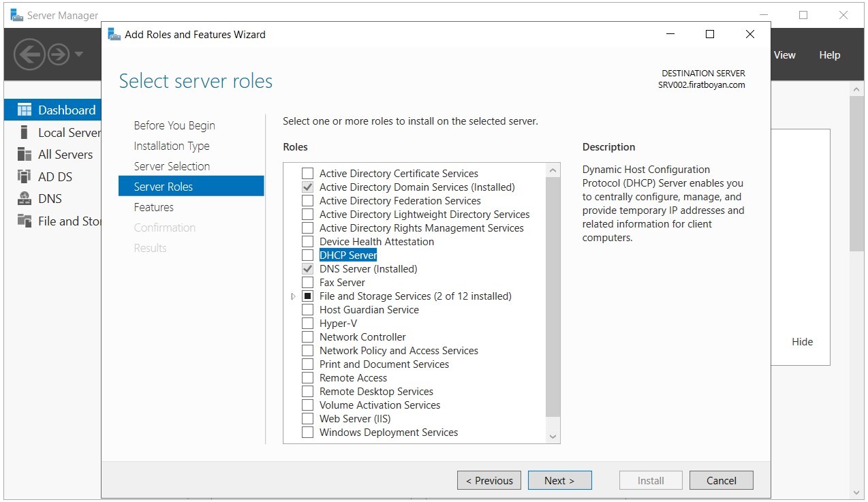868x502 pixels.
Task: Click the roles list scroll down arrow
Action: (553, 437)
